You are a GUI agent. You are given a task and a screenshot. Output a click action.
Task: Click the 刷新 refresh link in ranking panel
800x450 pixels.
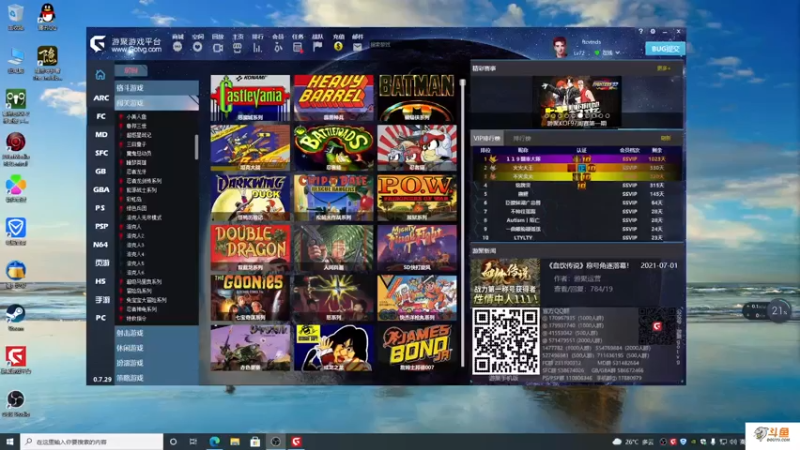[666, 138]
